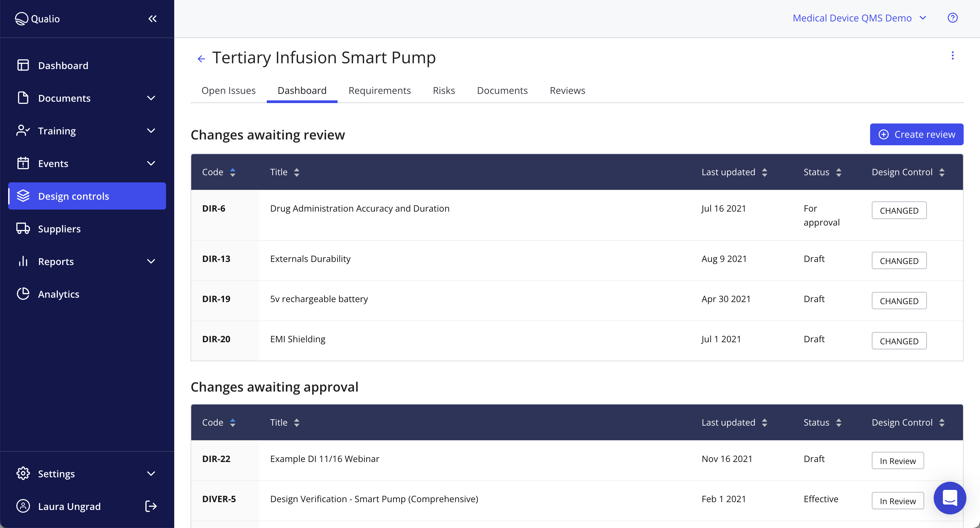Click the logout icon next to Laura Ungrad
This screenshot has height=528, width=980.
(151, 506)
